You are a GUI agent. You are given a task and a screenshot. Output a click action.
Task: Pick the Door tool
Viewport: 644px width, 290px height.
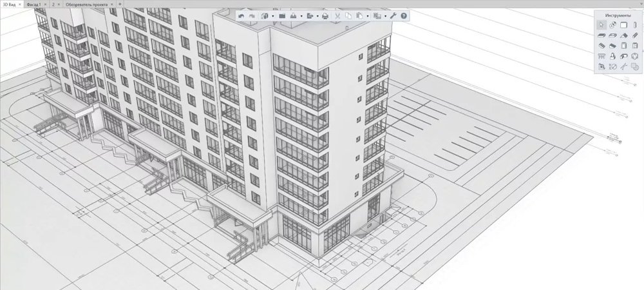[623, 46]
